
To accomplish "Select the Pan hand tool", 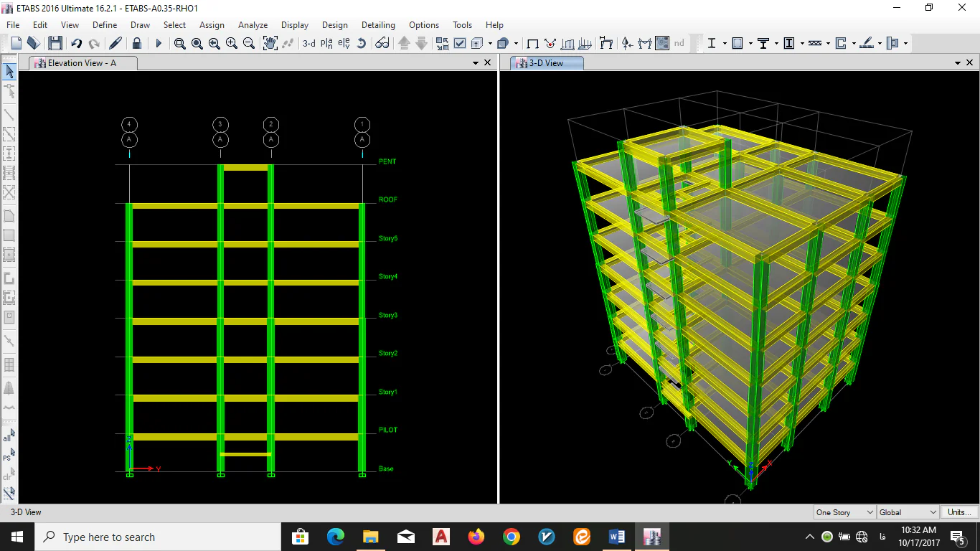I will tap(270, 43).
